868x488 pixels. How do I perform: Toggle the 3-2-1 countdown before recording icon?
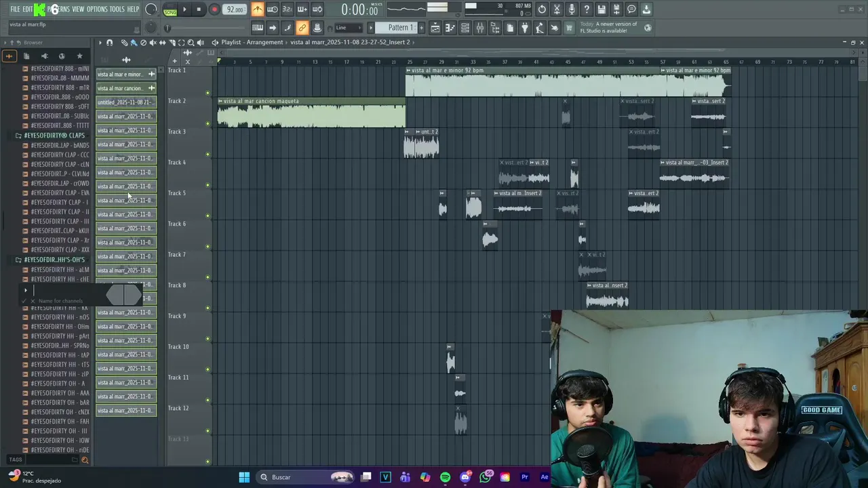click(288, 9)
